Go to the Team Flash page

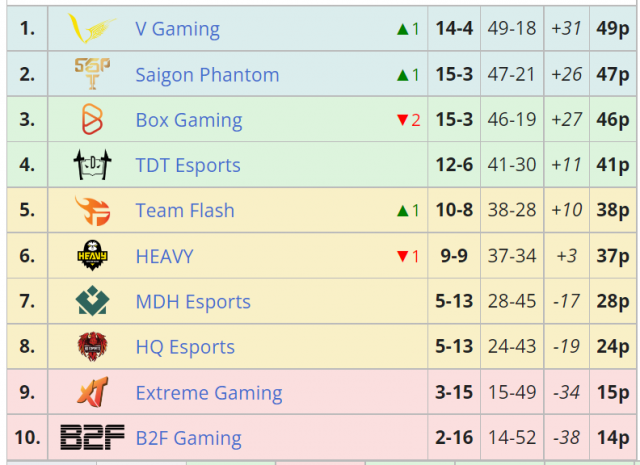[185, 211]
